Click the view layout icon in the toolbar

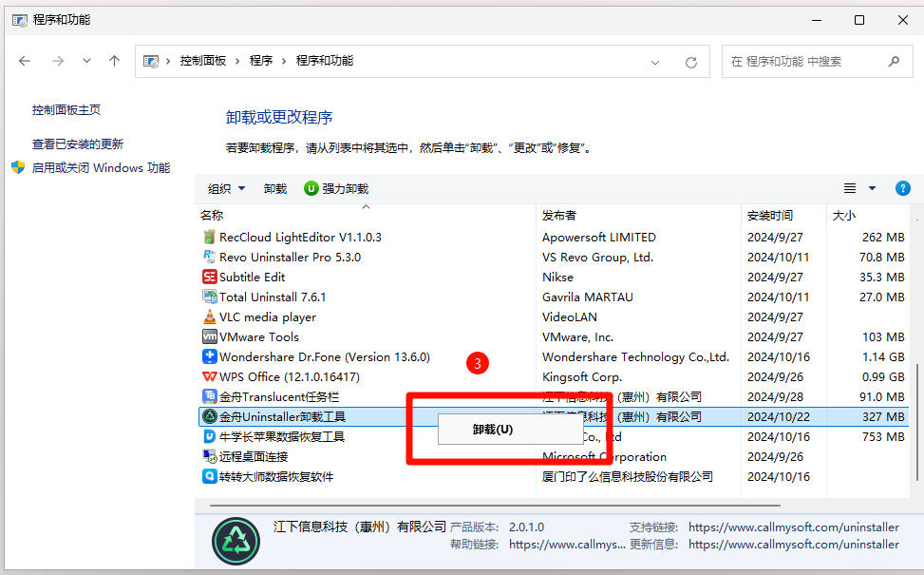pos(850,189)
